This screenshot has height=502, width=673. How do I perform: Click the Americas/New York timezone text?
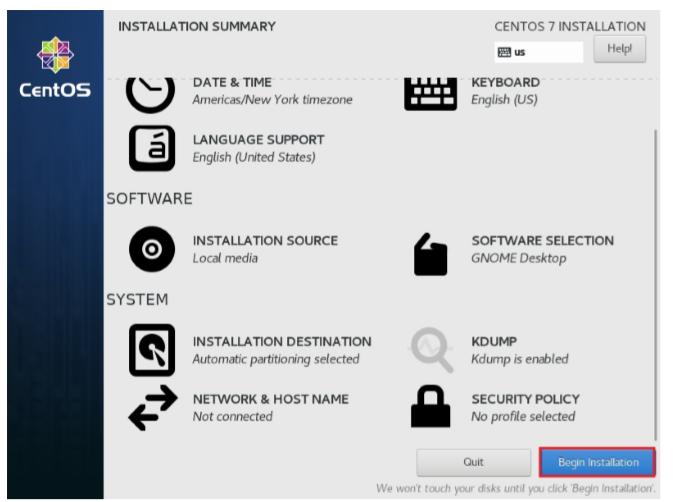(272, 99)
